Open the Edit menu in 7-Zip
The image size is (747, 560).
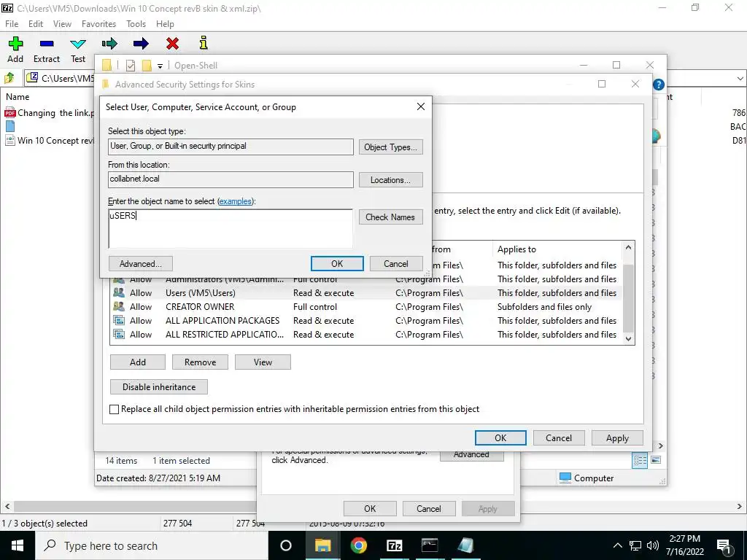pyautogui.click(x=36, y=24)
